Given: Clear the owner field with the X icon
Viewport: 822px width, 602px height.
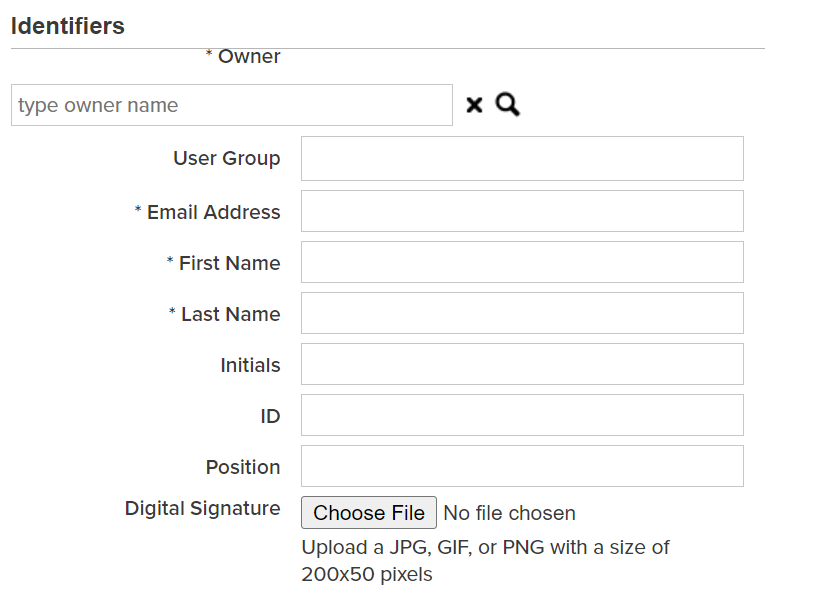Looking at the screenshot, I should [x=474, y=105].
